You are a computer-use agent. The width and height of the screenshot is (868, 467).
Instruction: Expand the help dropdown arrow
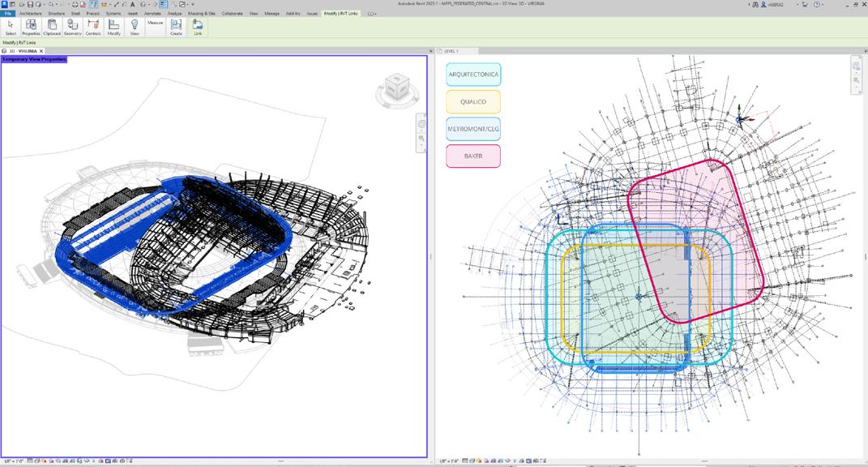824,4
